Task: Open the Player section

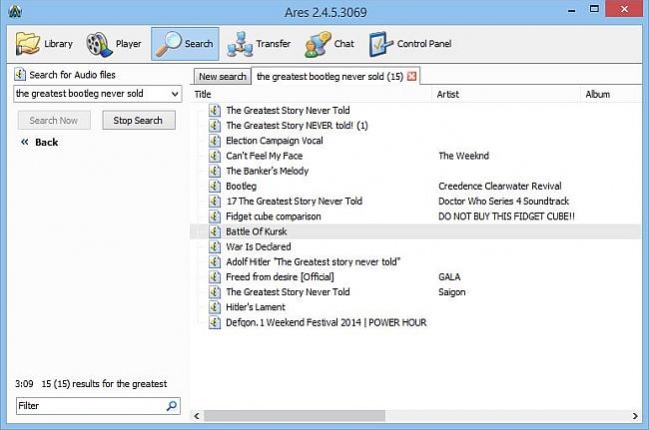Action: pyautogui.click(x=114, y=44)
